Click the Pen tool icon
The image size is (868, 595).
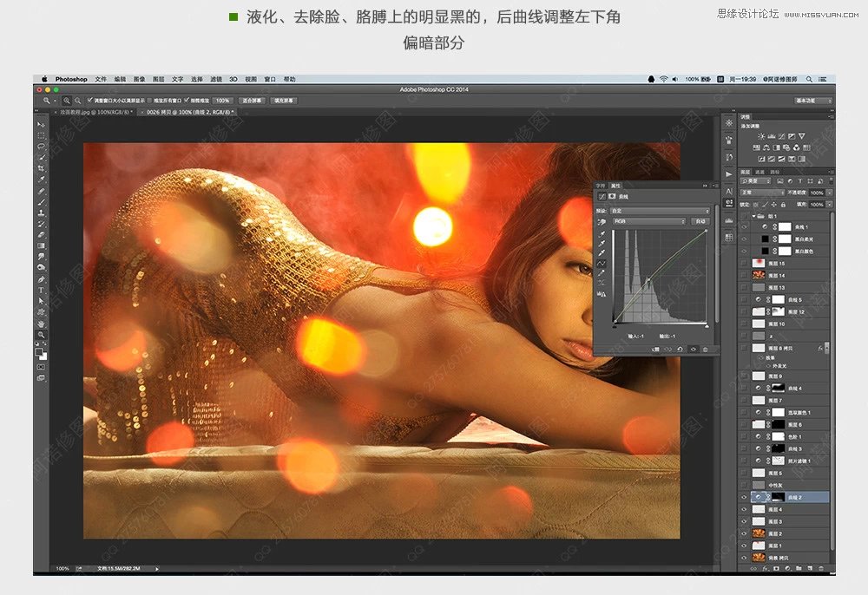(x=41, y=279)
